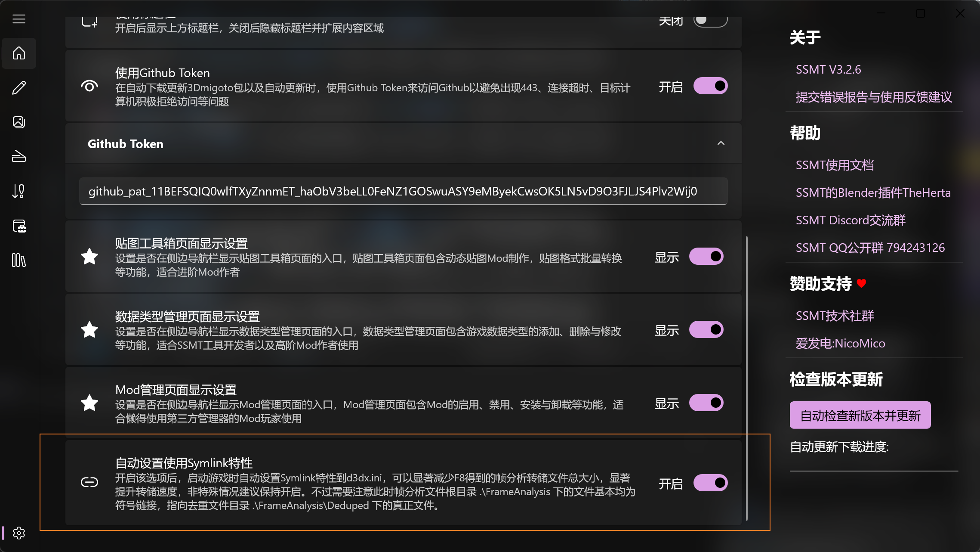Collapse the Github Token section
Viewport: 980px width, 552px height.
pyautogui.click(x=721, y=143)
